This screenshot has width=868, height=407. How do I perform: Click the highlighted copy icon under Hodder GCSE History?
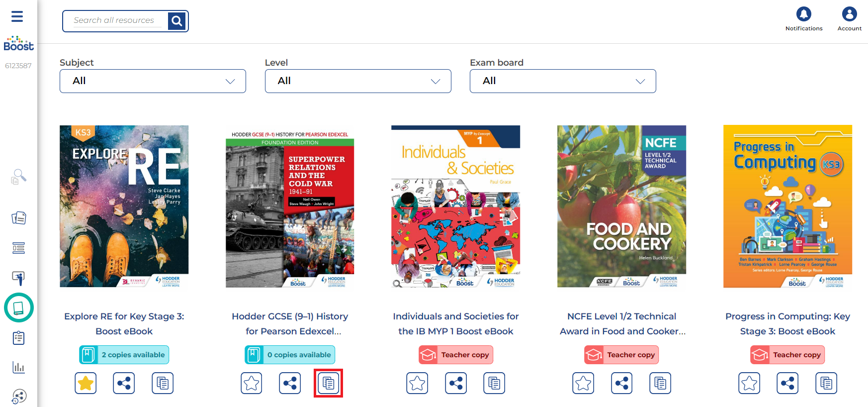coord(328,383)
